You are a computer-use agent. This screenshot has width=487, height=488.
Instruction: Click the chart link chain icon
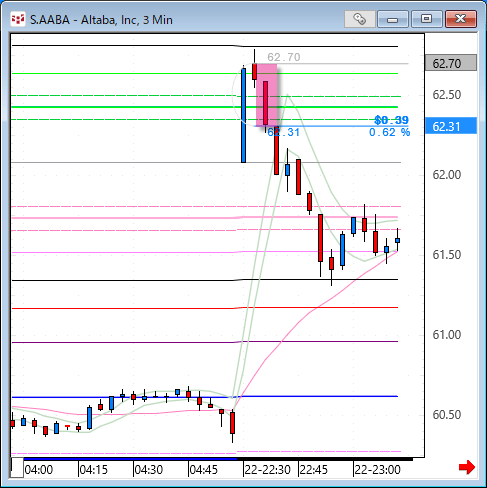click(359, 19)
